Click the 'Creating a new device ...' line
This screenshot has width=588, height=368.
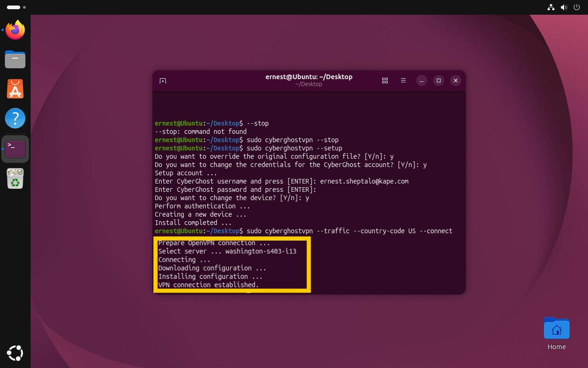pos(201,214)
